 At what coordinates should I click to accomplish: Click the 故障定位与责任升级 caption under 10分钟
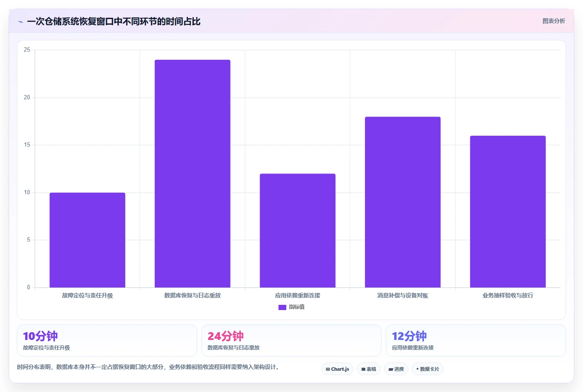(x=46, y=348)
